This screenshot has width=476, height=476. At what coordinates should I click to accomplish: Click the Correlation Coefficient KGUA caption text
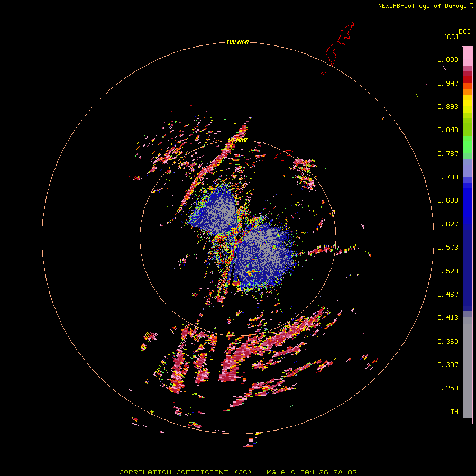point(238,472)
